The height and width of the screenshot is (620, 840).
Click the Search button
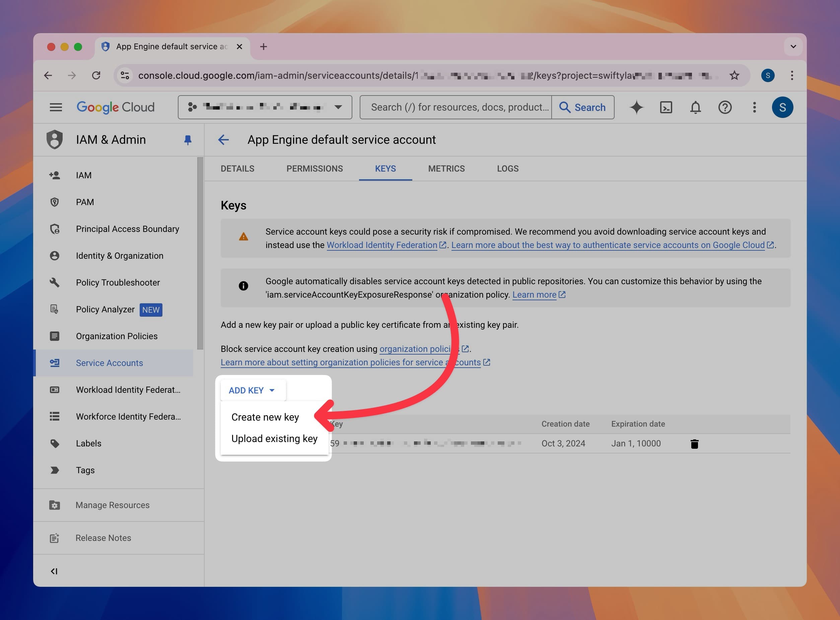[583, 107]
